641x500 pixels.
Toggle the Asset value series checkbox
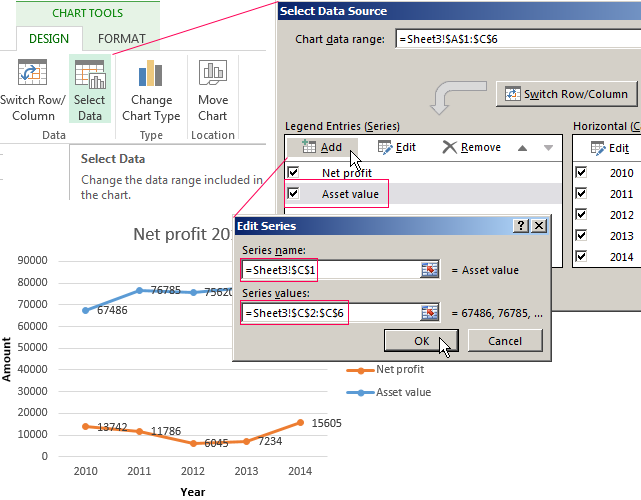293,193
